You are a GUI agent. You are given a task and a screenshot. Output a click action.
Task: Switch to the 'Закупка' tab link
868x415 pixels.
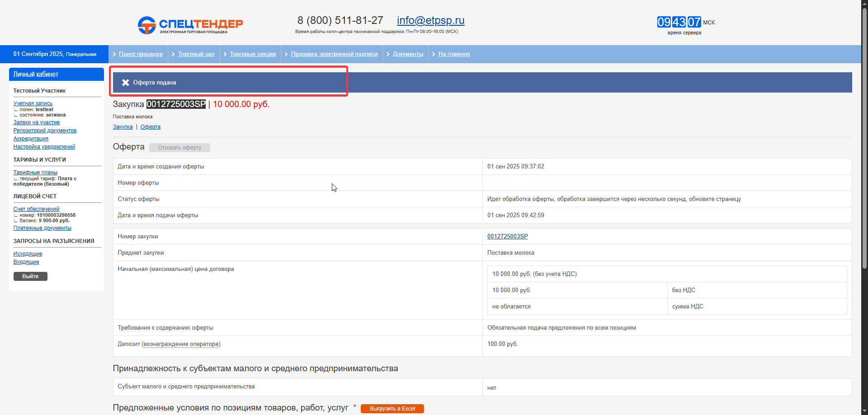pyautogui.click(x=123, y=127)
